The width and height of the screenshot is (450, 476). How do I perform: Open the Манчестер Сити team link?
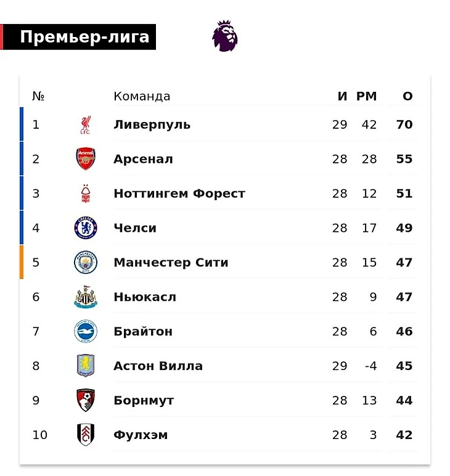point(171,263)
